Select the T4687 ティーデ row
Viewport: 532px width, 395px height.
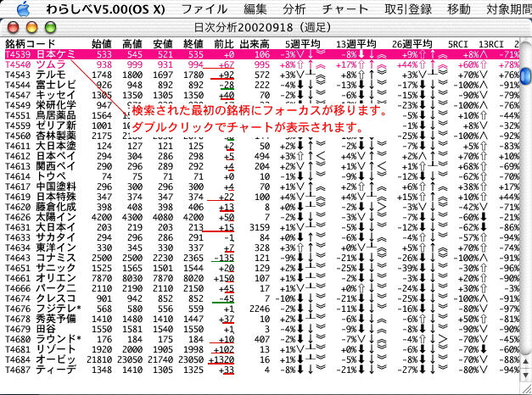tap(262, 370)
